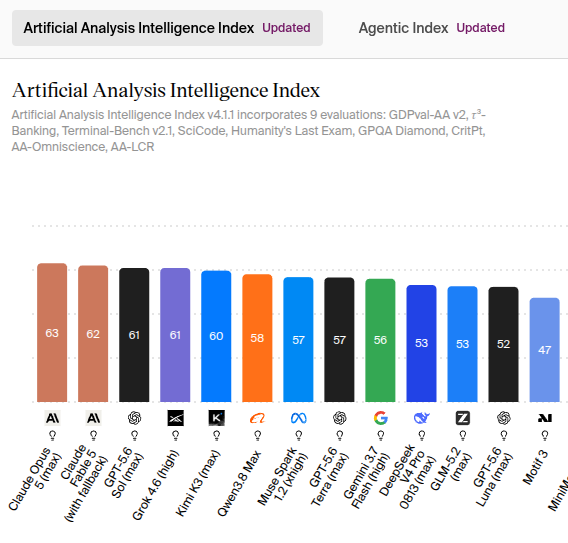Click the green Gemini 3.7 Flash bar
Image resolution: width=568 pixels, height=543 pixels.
[x=380, y=340]
